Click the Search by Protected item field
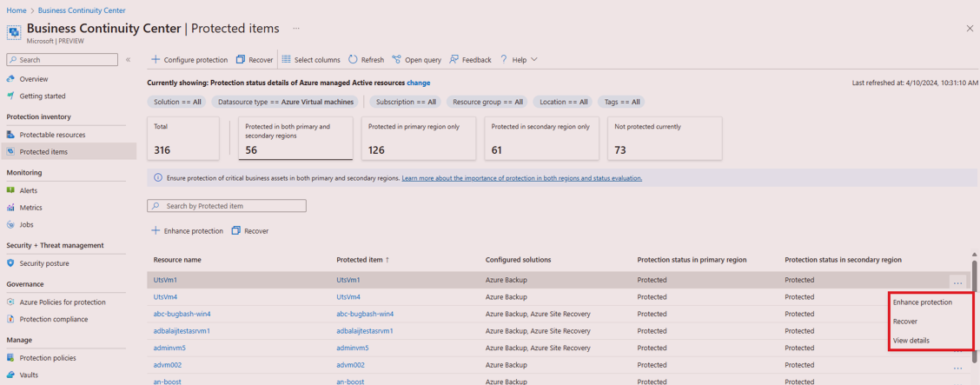980x385 pixels. 227,206
